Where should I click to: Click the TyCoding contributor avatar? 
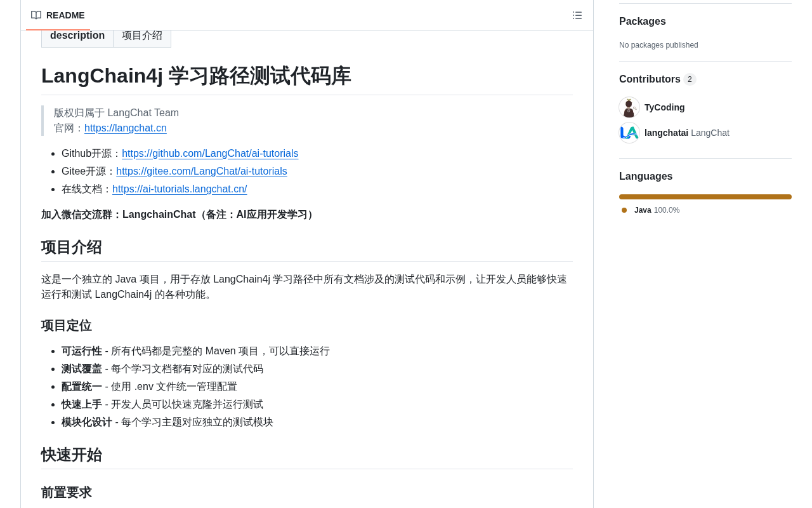629,107
